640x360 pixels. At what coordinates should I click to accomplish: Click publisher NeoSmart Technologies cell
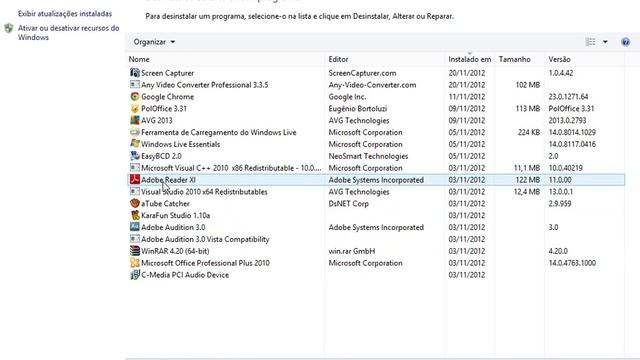[368, 156]
